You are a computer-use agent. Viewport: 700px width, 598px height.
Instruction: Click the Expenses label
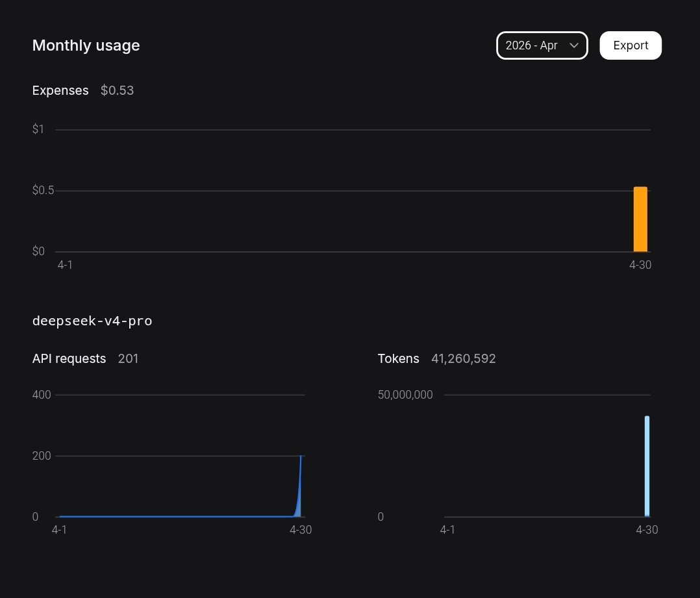(x=60, y=91)
